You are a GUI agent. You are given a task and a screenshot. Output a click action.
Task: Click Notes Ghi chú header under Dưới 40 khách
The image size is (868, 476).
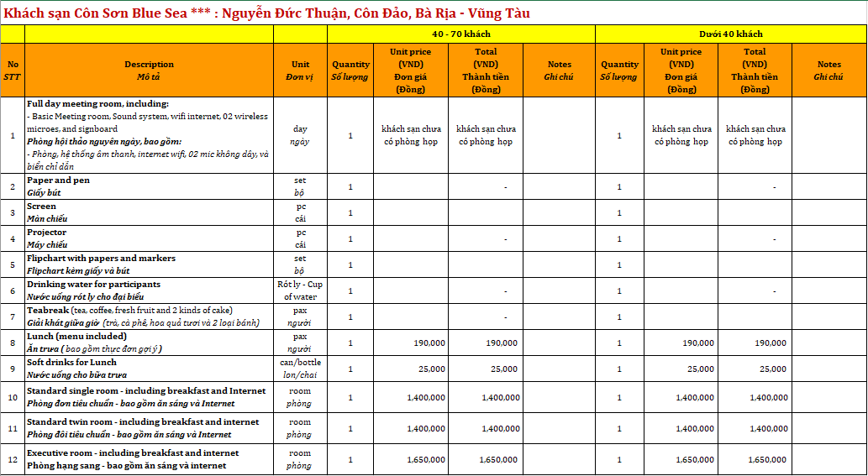(829, 71)
